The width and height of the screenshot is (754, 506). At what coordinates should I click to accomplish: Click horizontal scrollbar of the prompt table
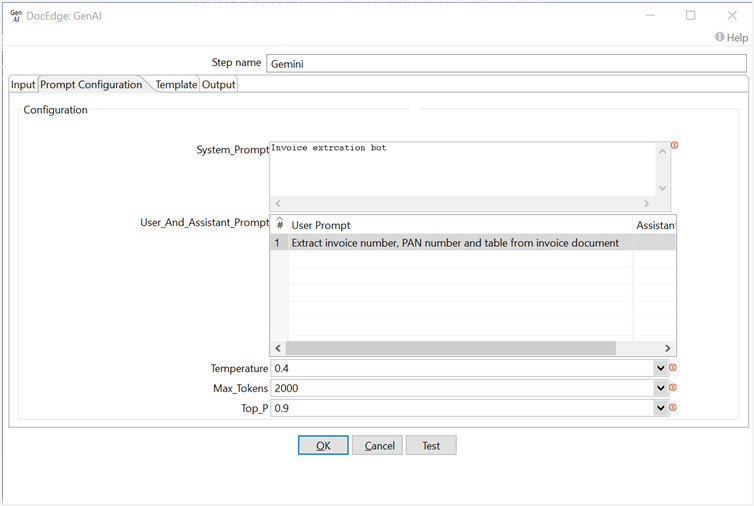coord(450,347)
